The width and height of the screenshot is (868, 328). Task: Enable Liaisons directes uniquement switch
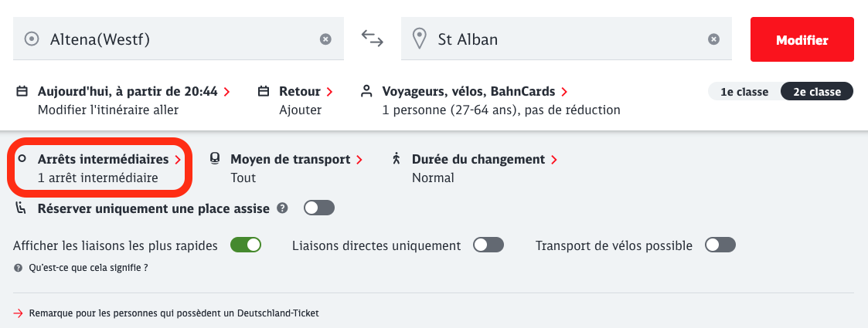488,245
